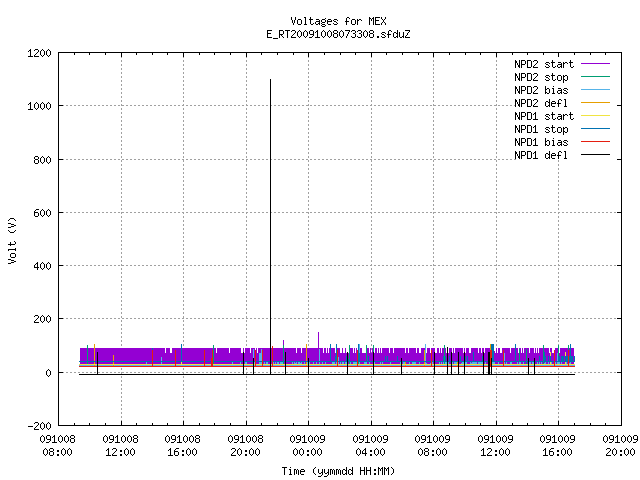This screenshot has width=640, height=480.
Task: Click the 'NPD1 bias' legend label
Action: coord(541,142)
